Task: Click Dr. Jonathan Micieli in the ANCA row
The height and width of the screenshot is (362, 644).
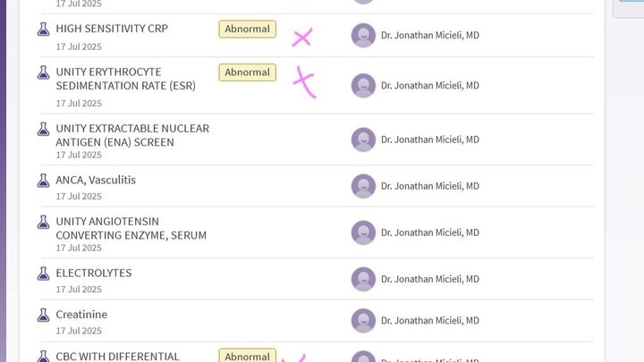Action: [x=429, y=186]
